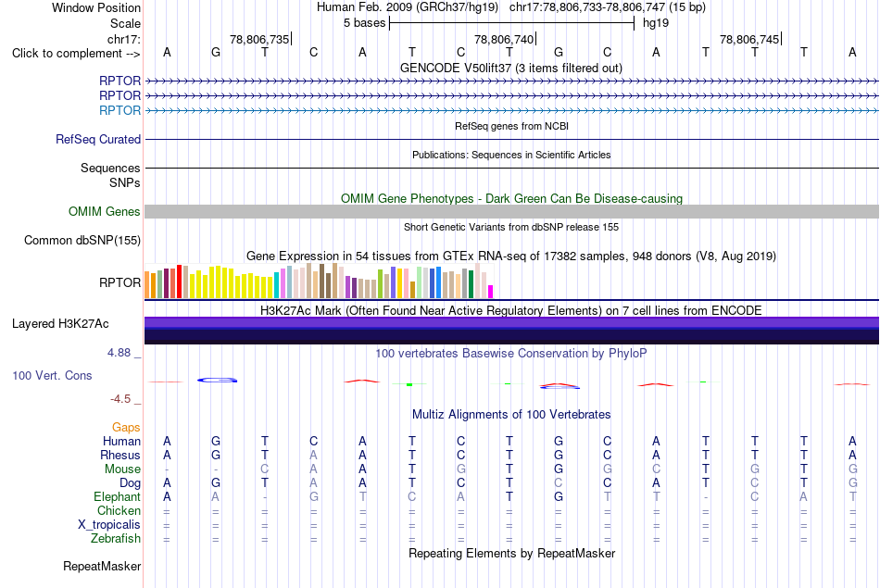Click the magenta bar in GTEx chart
Viewport: 880px width, 588px height.
[490, 292]
